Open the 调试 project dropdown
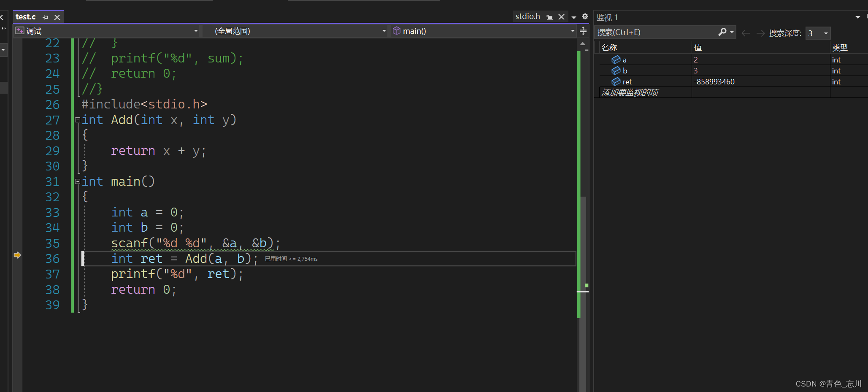This screenshot has height=392, width=868. coord(195,31)
